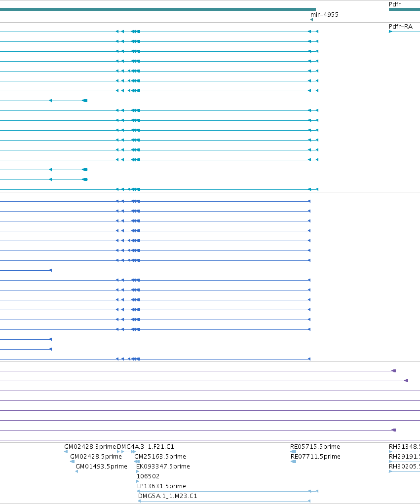The width and height of the screenshot is (420, 504).
Task: Select the RE05715.5prime EST block glyph
Action: tap(293, 452)
